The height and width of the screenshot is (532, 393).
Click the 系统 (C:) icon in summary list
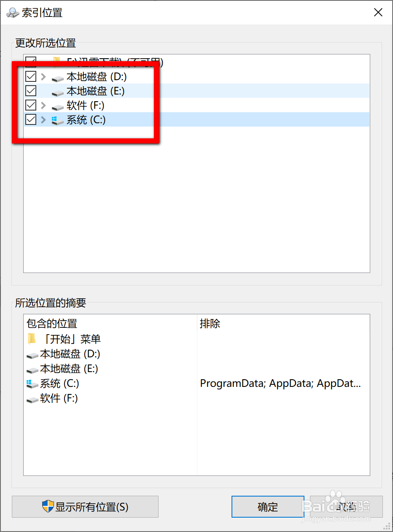[x=31, y=384]
